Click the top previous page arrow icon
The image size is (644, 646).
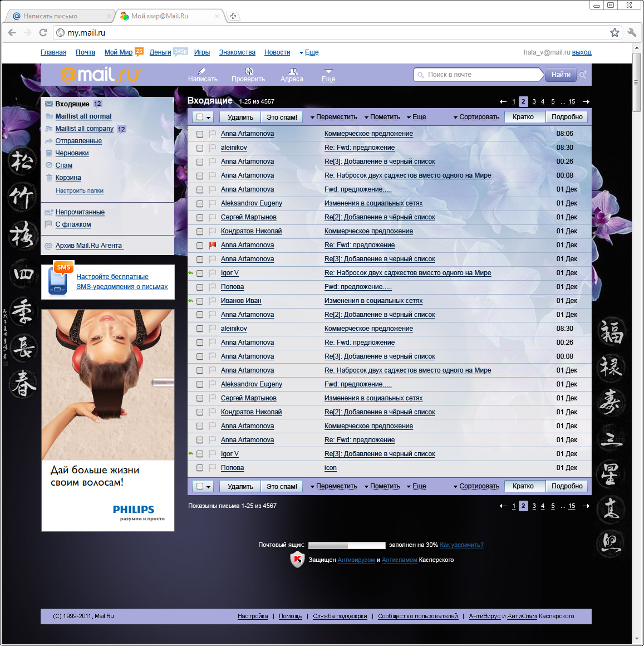point(503,101)
